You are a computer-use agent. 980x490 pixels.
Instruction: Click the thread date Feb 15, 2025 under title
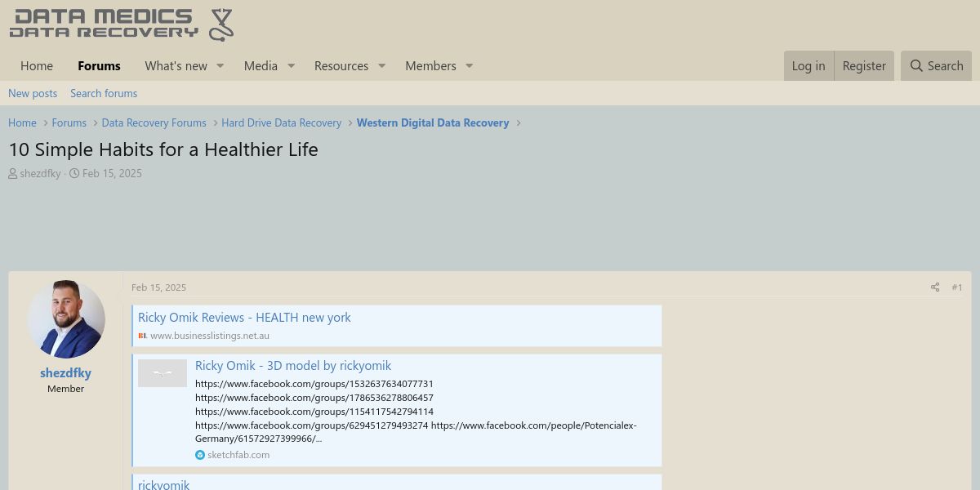point(112,173)
